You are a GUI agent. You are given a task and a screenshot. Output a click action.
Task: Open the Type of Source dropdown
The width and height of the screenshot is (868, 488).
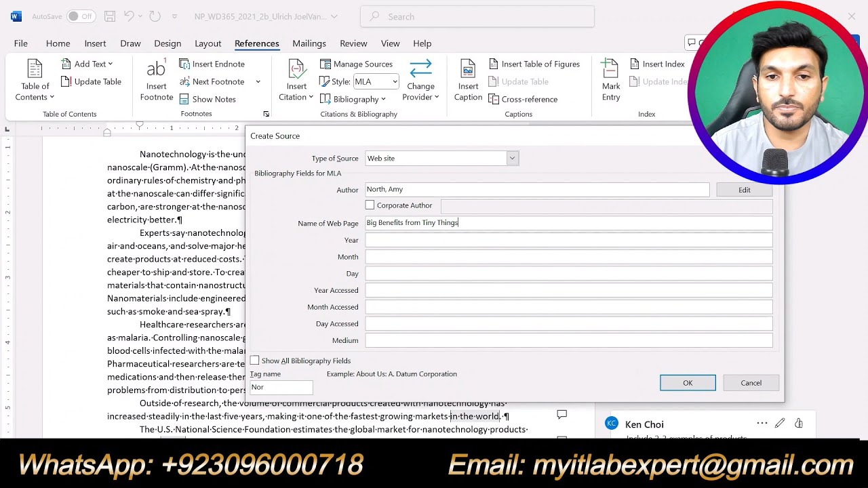(x=512, y=158)
